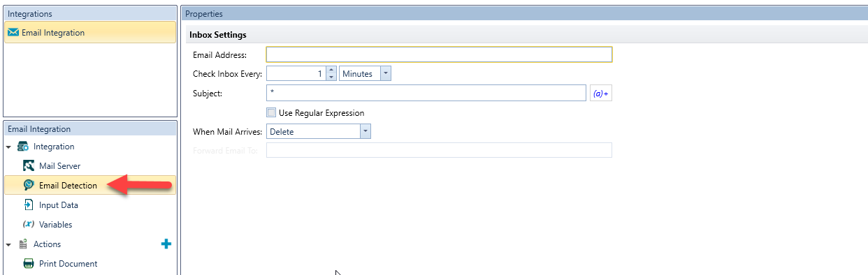
Task: Click into the Subject text field
Action: (426, 93)
